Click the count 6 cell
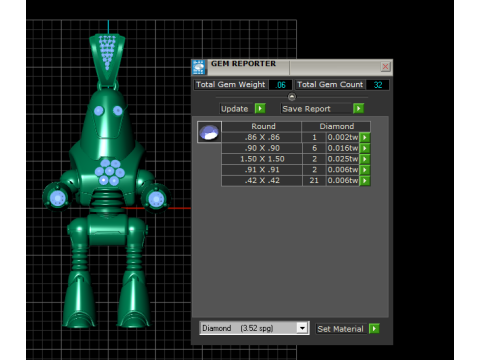Screen dimensions: 480x360 [314, 148]
